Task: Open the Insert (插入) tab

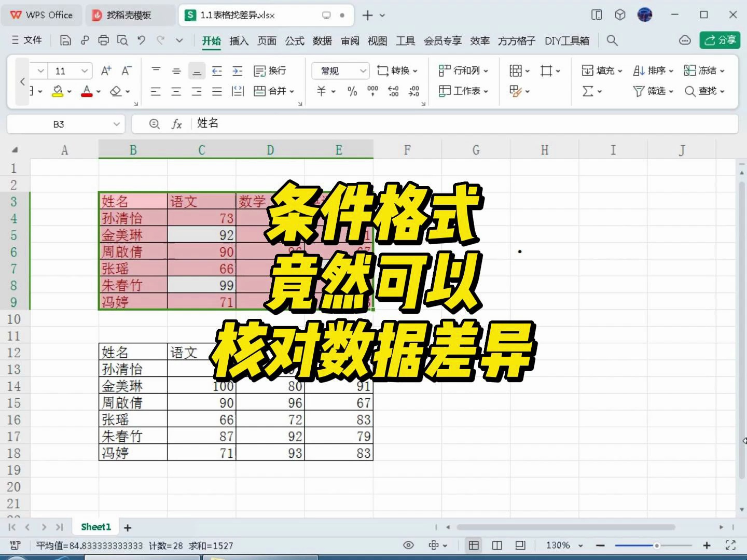Action: 239,40
